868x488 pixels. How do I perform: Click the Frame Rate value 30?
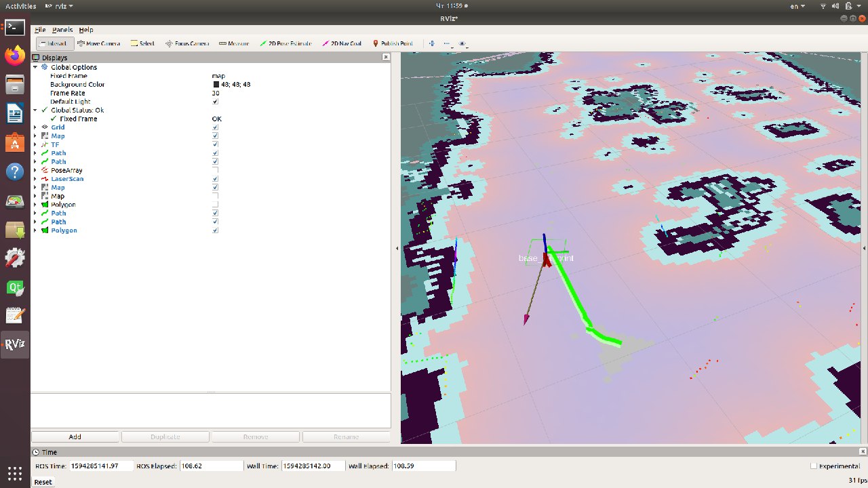216,93
